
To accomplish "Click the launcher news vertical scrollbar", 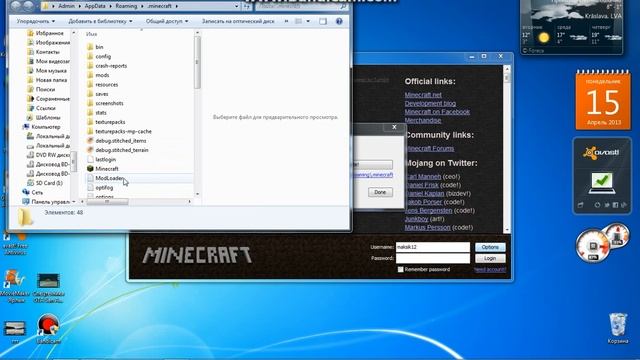I will click(x=507, y=78).
